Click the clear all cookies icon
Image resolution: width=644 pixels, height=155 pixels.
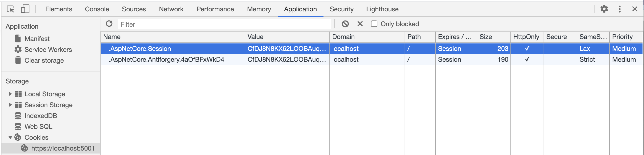tap(345, 24)
